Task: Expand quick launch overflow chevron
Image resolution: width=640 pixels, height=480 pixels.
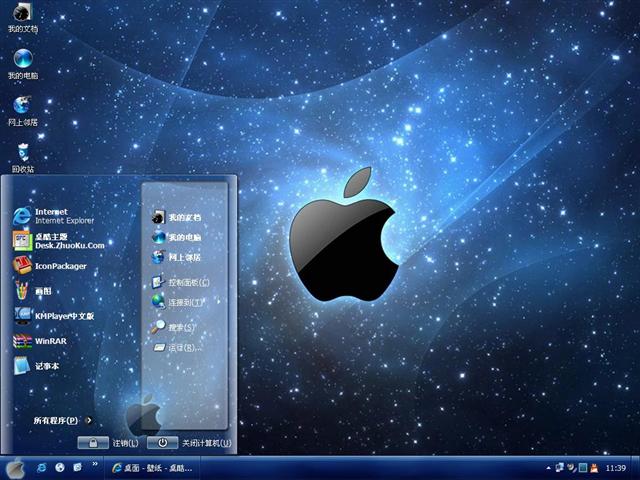Action: 95,464
